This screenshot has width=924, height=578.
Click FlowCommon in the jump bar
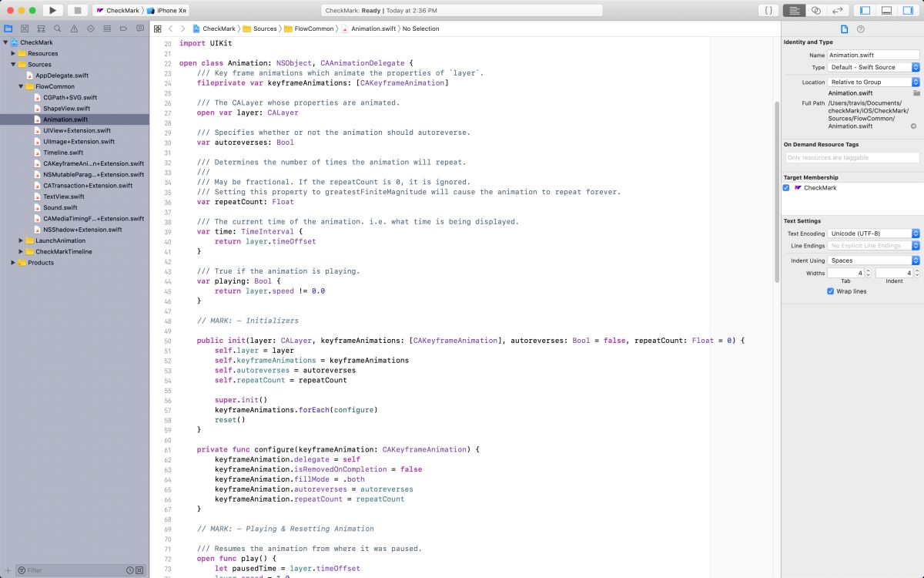point(309,29)
